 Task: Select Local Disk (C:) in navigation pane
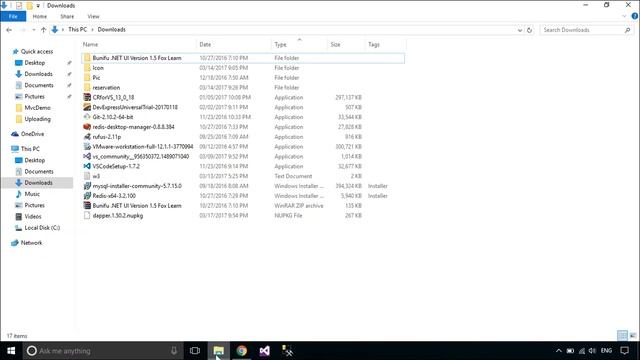(x=42, y=228)
